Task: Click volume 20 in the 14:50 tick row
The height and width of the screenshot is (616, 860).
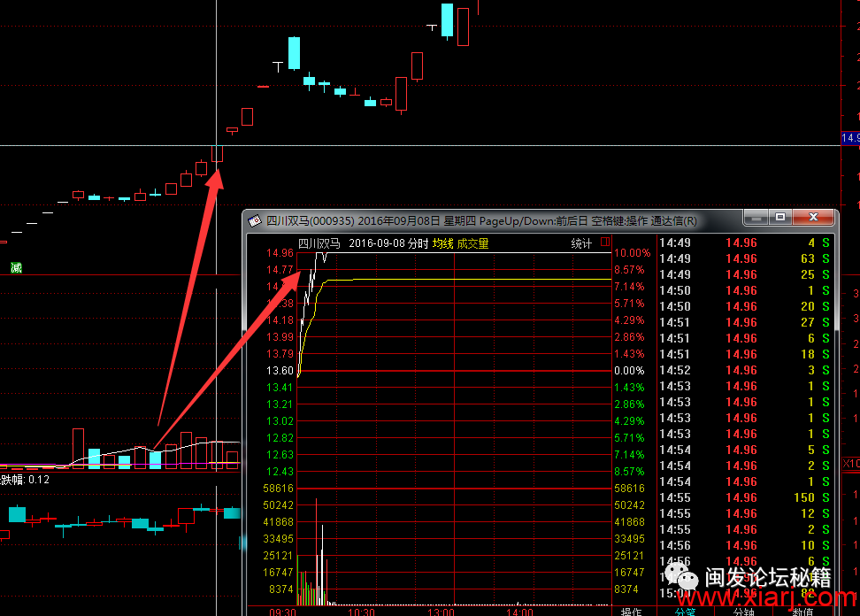Action: 808,306
